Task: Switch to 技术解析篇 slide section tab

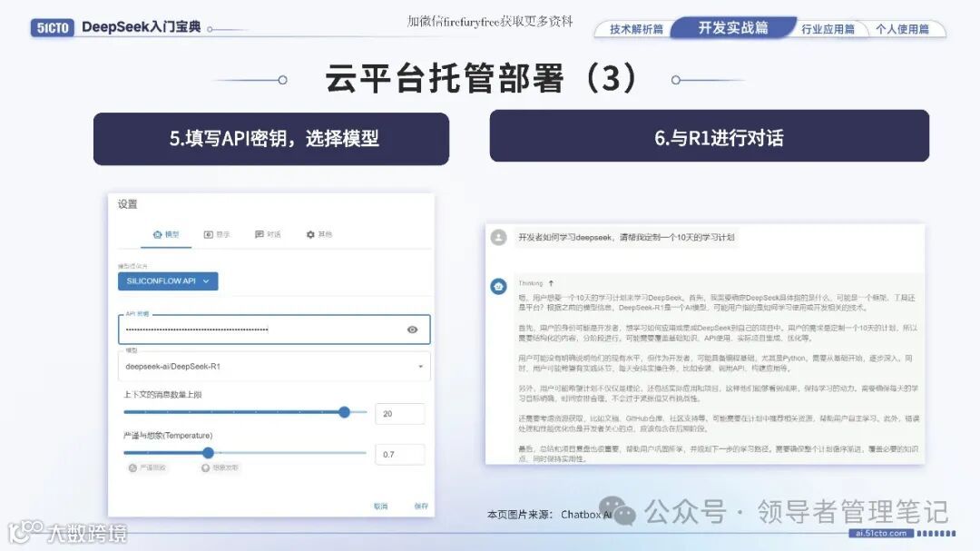Action: point(636,29)
